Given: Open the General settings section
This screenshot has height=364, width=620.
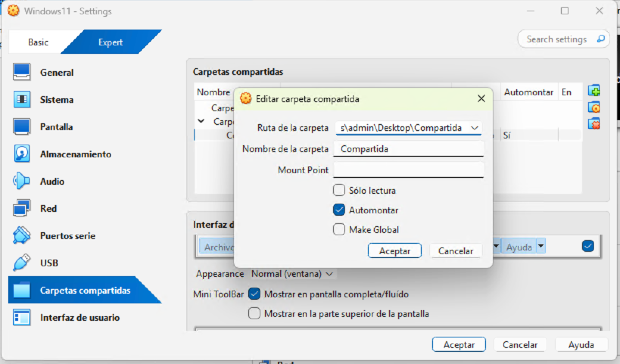Looking at the screenshot, I should [x=57, y=72].
